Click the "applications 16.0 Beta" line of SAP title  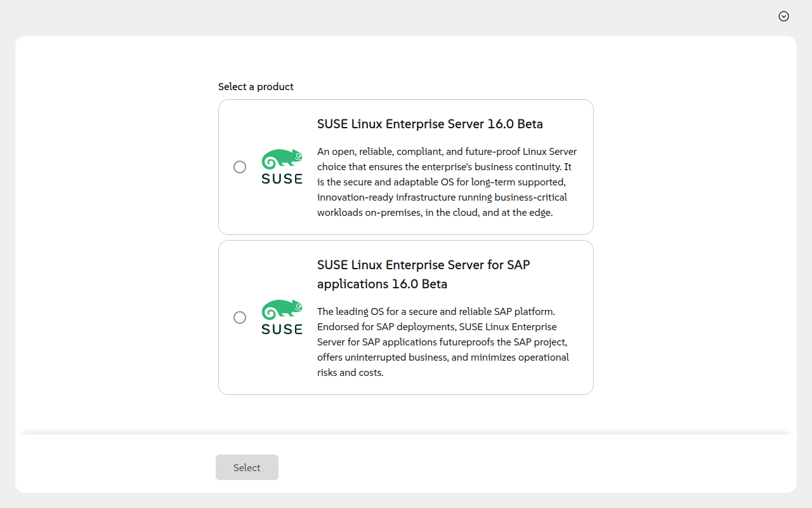(382, 284)
